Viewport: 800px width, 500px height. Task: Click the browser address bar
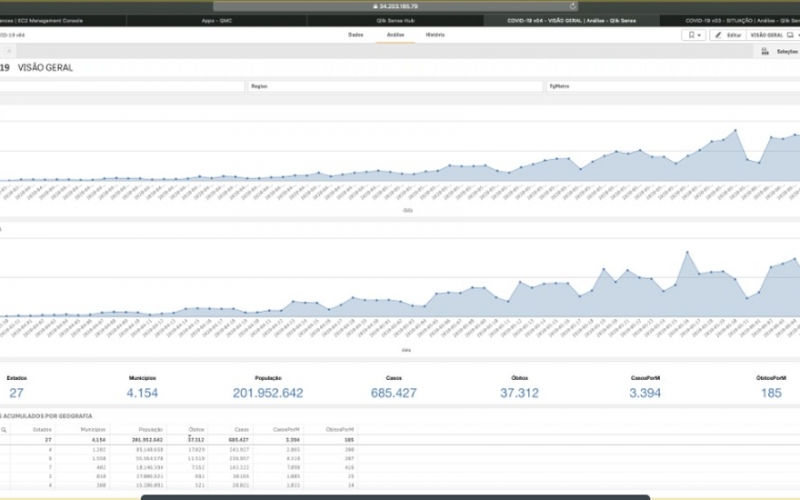(x=400, y=6)
